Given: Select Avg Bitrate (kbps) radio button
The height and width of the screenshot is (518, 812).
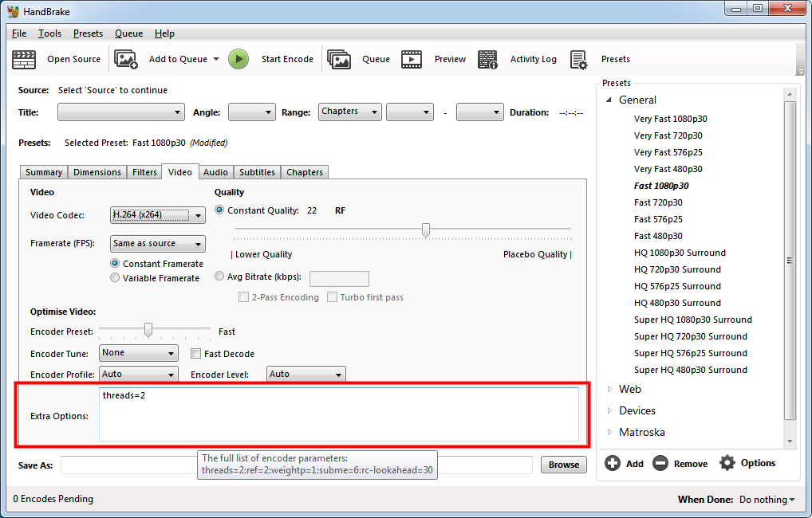Looking at the screenshot, I should pos(219,277).
